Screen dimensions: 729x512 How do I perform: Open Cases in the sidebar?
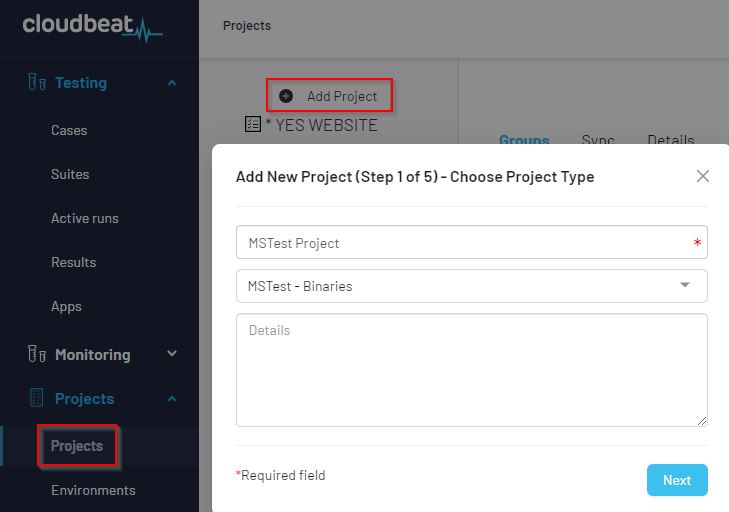[x=69, y=130]
